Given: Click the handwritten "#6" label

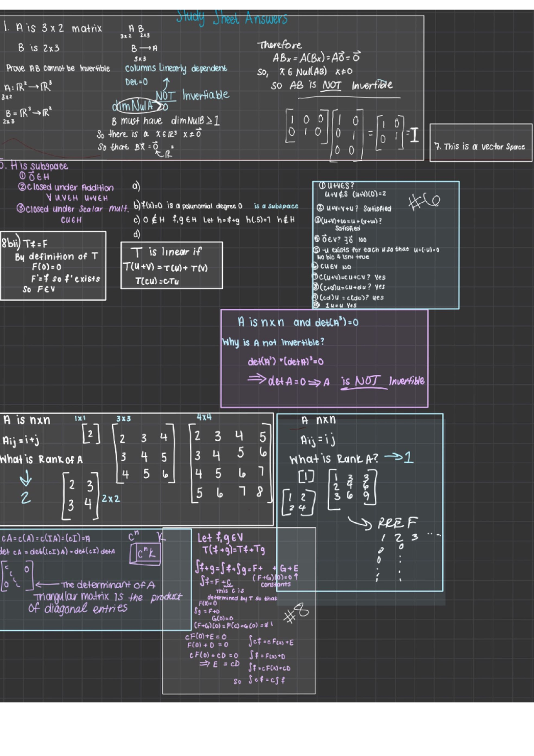Looking at the screenshot, I should (424, 202).
